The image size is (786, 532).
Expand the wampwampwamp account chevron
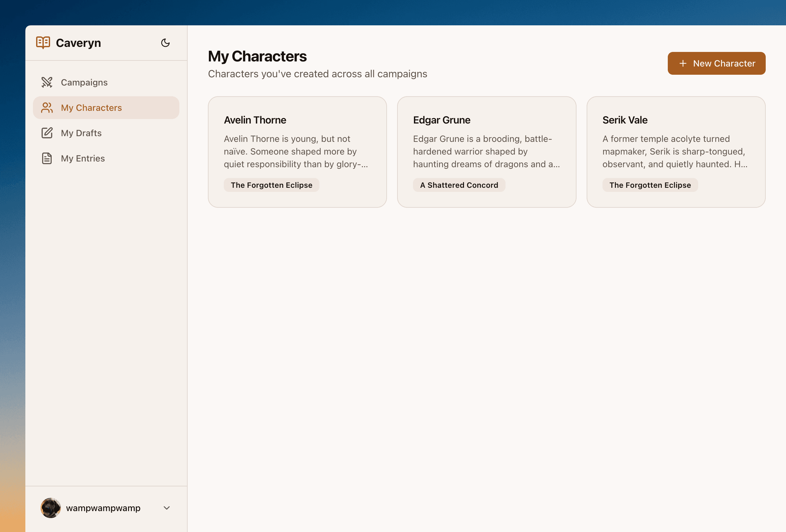tap(166, 508)
